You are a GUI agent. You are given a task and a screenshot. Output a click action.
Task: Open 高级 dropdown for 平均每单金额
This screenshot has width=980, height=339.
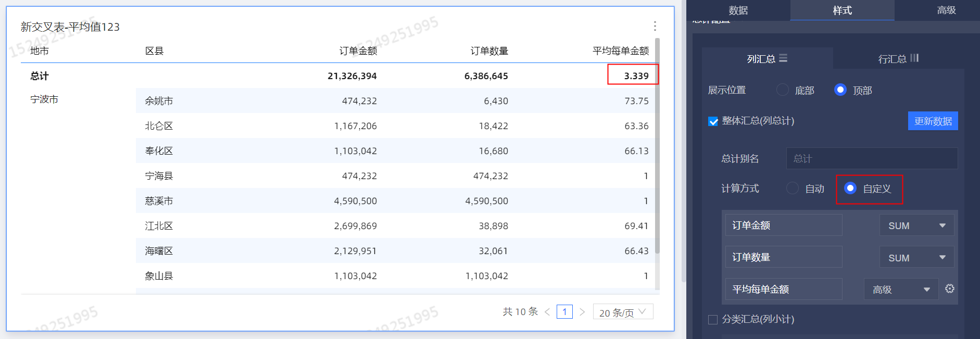click(901, 289)
